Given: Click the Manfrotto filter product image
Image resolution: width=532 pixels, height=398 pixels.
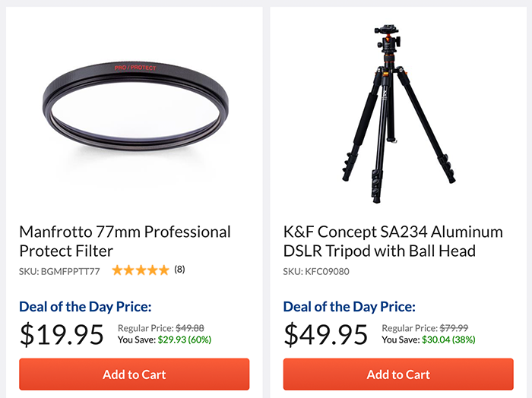Looking at the screenshot, I should pos(134,108).
